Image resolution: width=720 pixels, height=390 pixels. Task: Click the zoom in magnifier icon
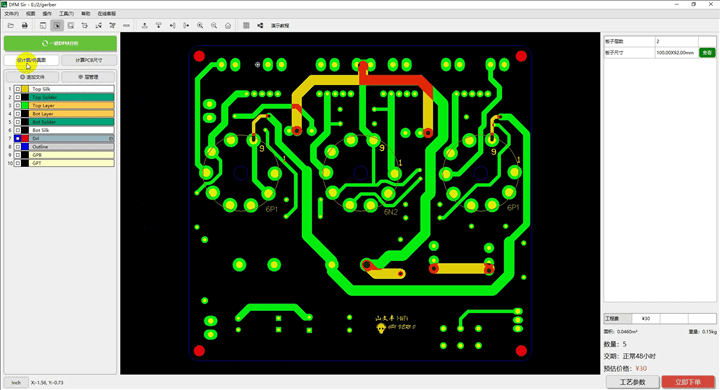pos(200,26)
